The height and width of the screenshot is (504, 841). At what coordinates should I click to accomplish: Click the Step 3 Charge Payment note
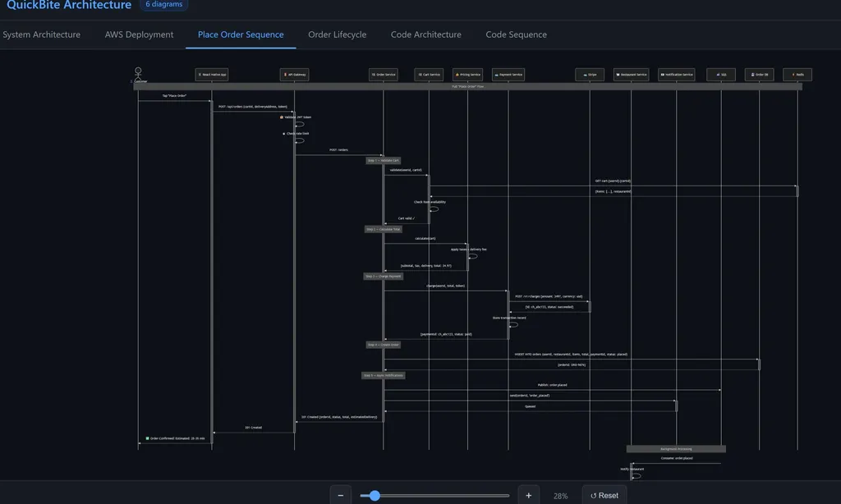(383, 276)
